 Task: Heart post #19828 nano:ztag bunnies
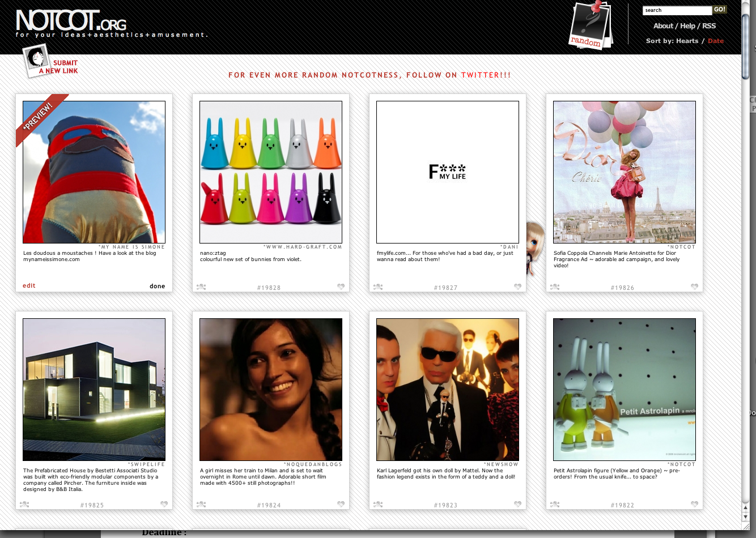point(341,287)
